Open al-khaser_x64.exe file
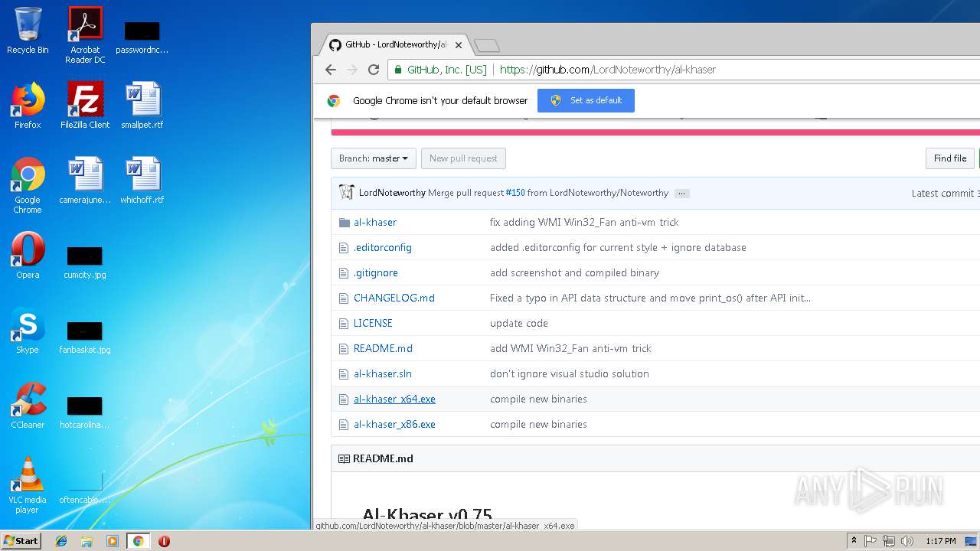The height and width of the screenshot is (551, 980). point(394,399)
